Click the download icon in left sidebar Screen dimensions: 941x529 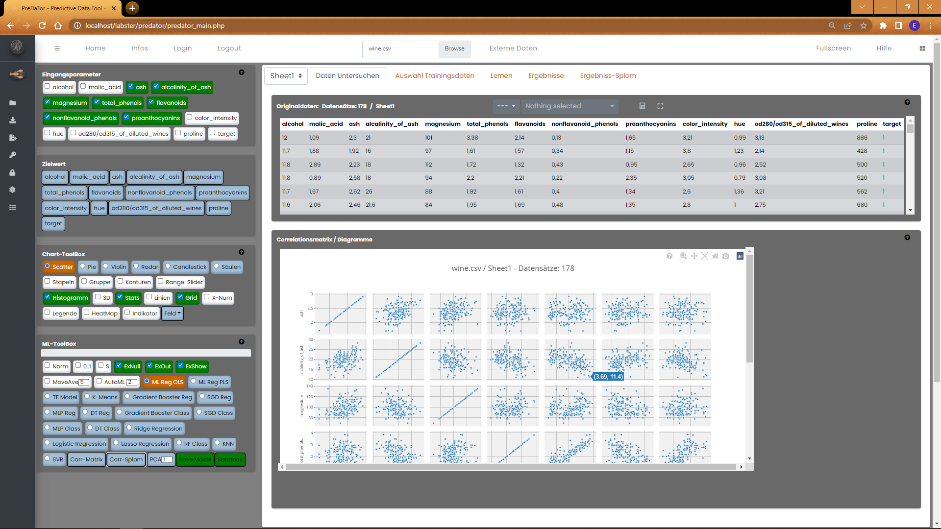(x=13, y=120)
